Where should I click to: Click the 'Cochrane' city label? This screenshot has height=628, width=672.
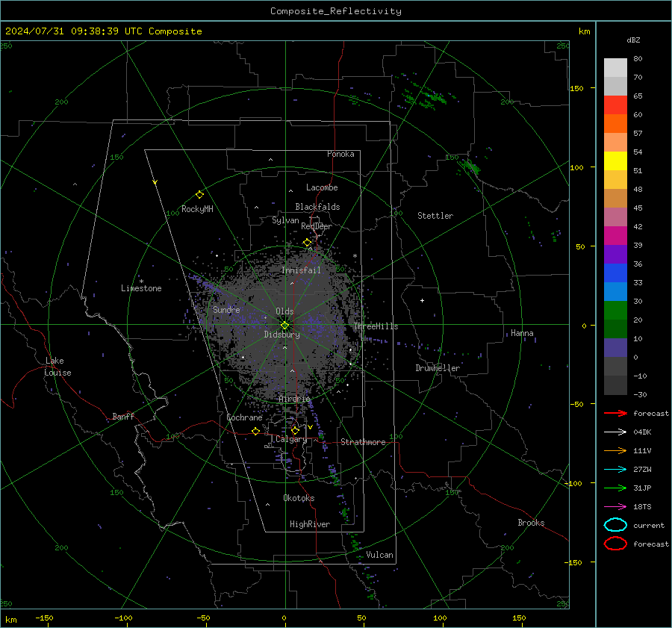point(244,417)
